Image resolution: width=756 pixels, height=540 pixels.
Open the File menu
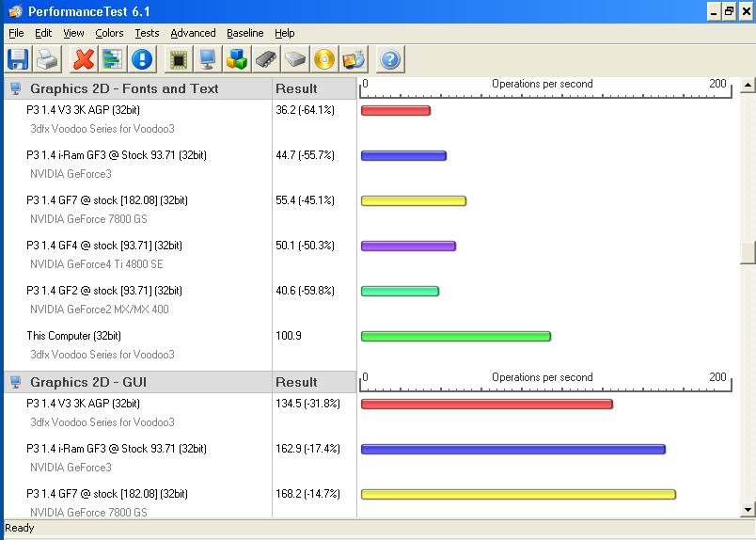click(16, 33)
